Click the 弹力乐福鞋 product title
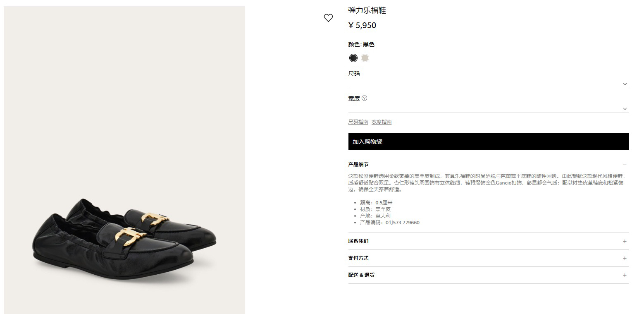Viewport: 644px width, 314px height. coord(367,10)
